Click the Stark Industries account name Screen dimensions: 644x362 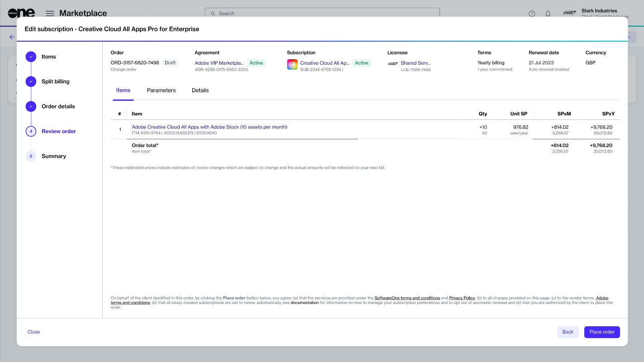[x=599, y=10]
